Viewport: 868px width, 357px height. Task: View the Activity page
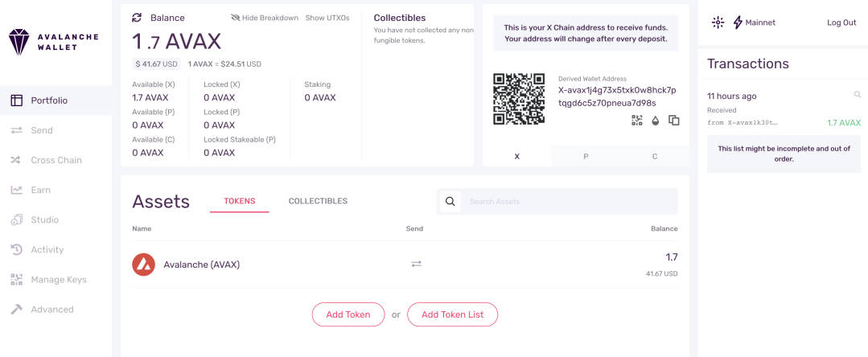pos(56,250)
